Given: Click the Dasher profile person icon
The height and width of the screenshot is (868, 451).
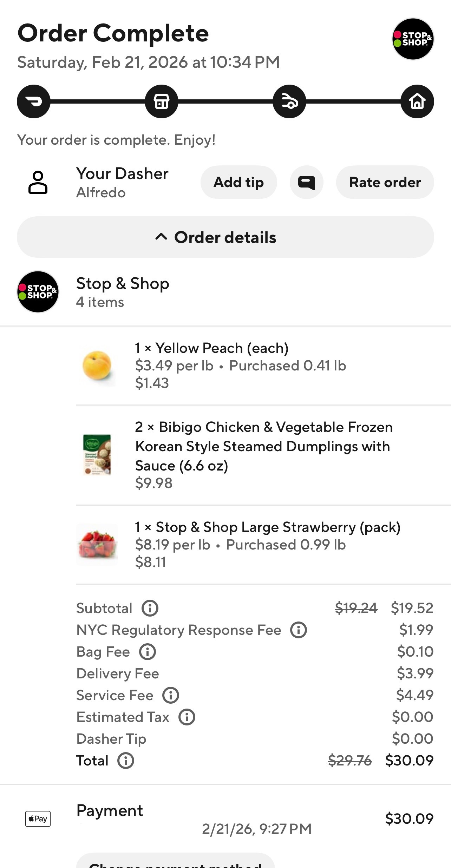Looking at the screenshot, I should (38, 183).
